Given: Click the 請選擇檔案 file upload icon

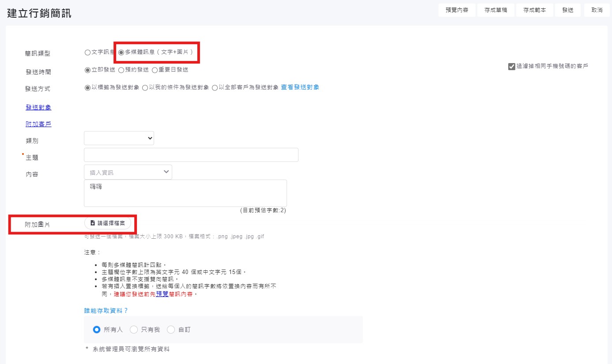Looking at the screenshot, I should click(x=93, y=223).
